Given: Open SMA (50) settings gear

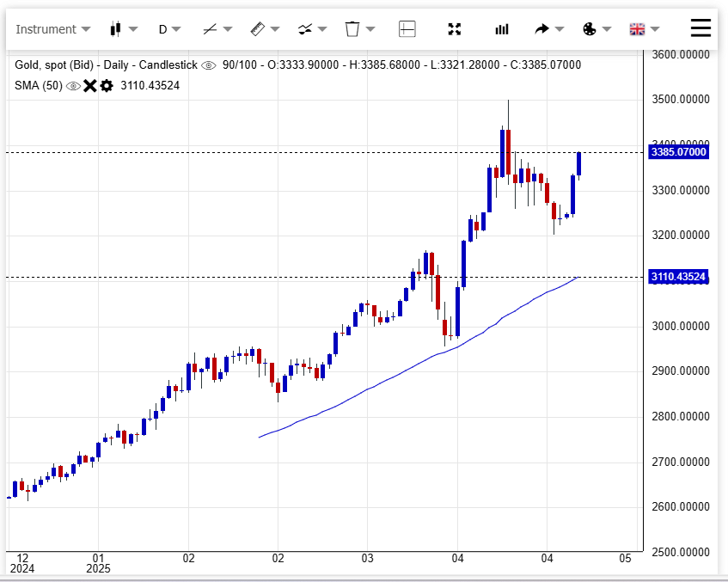Looking at the screenshot, I should click(x=107, y=86).
